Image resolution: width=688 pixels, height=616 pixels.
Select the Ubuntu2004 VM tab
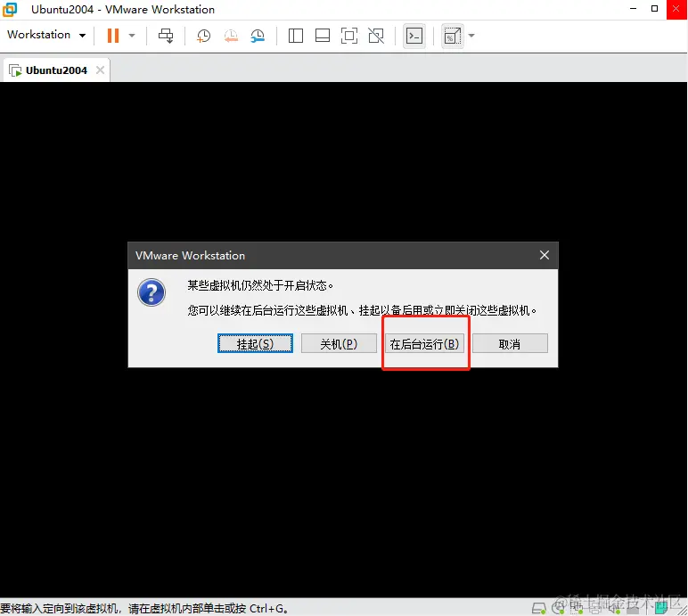point(56,70)
